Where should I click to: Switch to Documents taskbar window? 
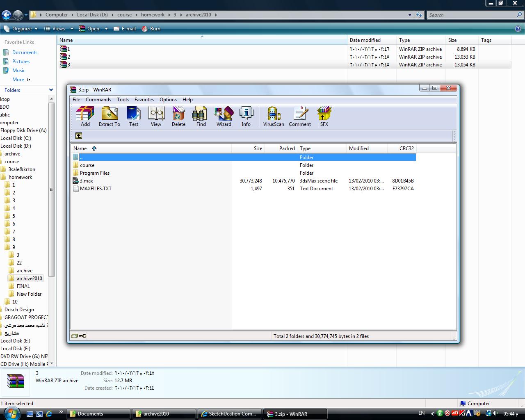tap(99, 414)
